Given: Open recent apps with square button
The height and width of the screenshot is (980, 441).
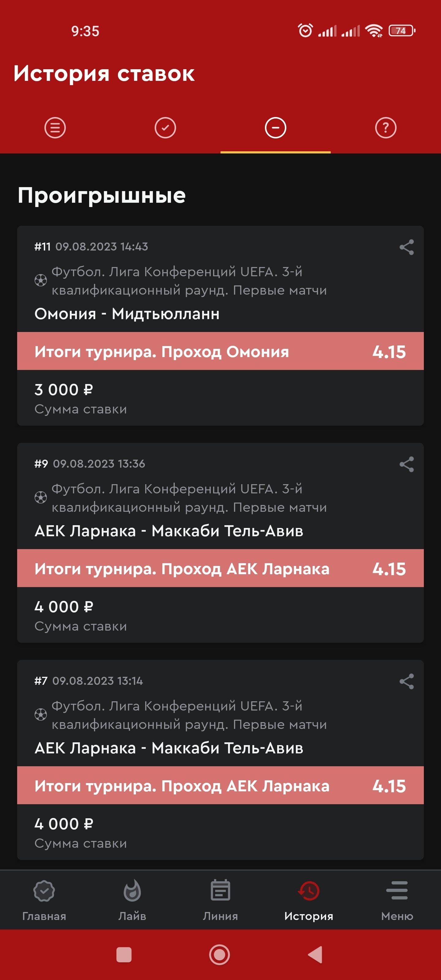Looking at the screenshot, I should click(124, 955).
